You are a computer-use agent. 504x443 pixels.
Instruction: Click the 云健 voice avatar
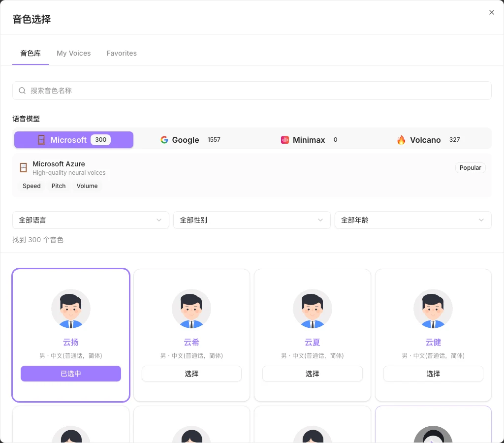(x=433, y=309)
